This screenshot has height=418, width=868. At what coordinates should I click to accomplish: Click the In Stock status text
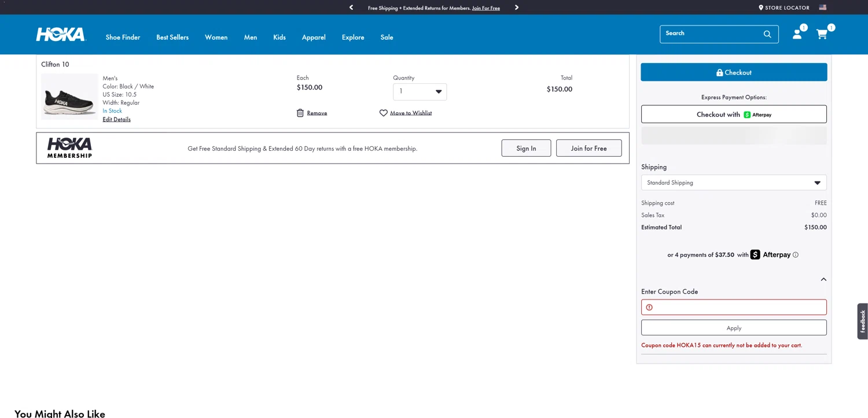(x=112, y=111)
